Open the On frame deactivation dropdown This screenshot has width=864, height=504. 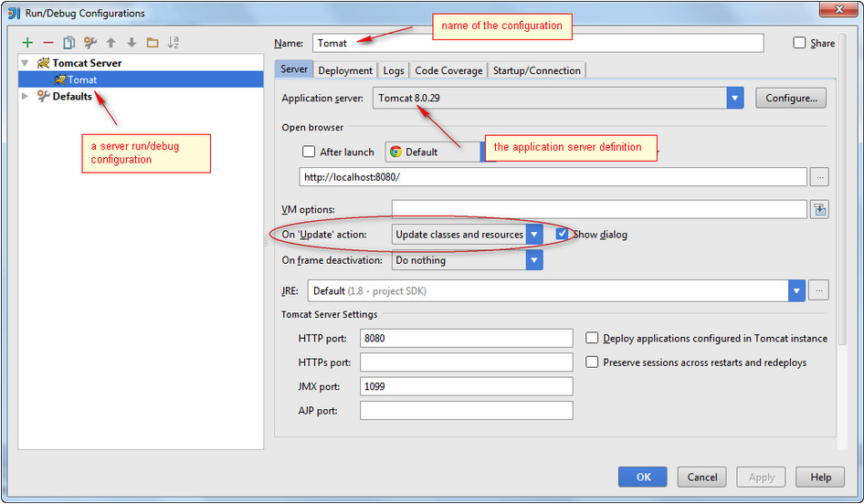pos(534,260)
